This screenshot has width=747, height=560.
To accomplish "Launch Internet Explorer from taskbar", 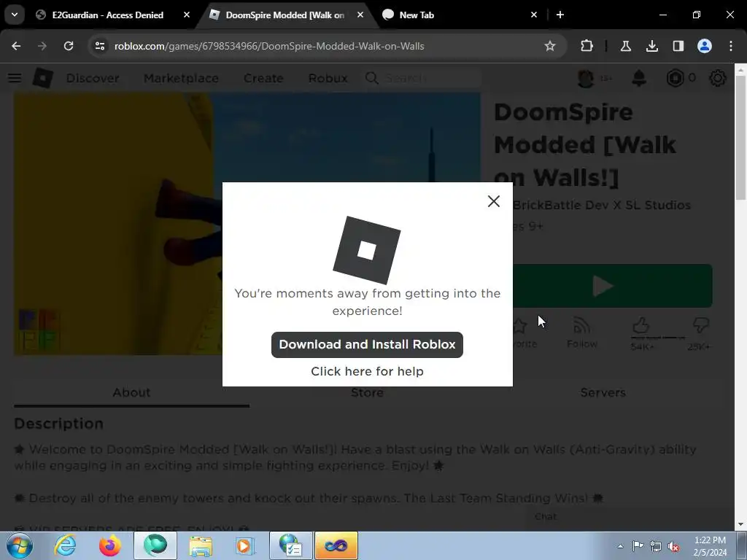I will tap(65, 545).
